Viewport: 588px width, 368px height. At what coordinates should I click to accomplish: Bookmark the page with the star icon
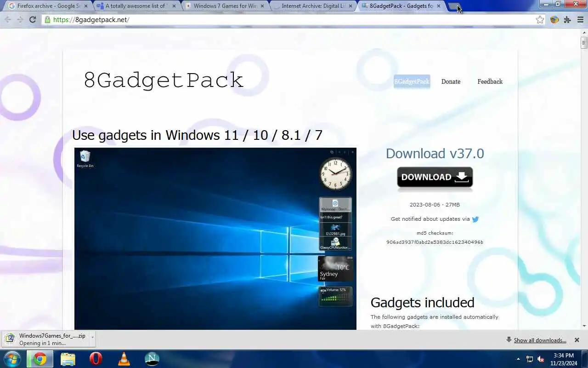point(540,20)
